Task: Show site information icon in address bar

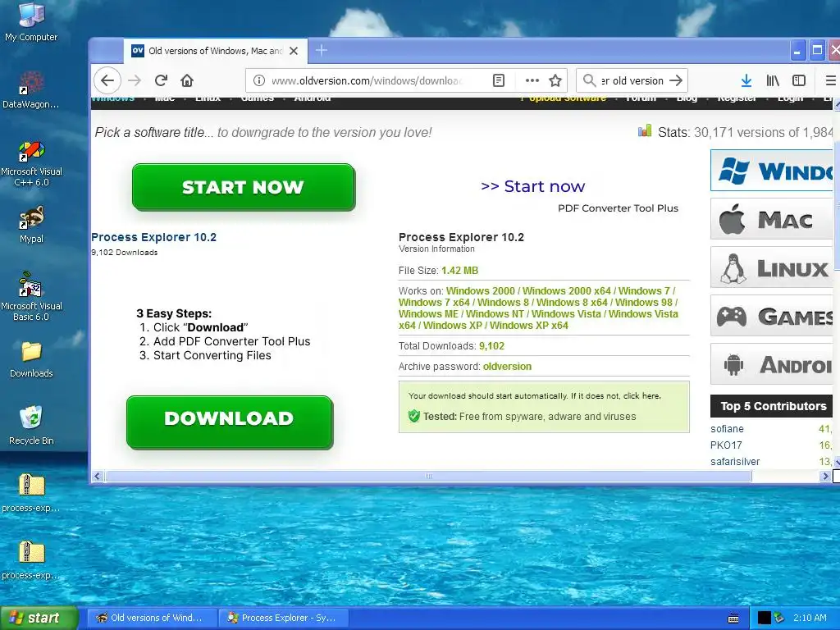Action: [258, 80]
